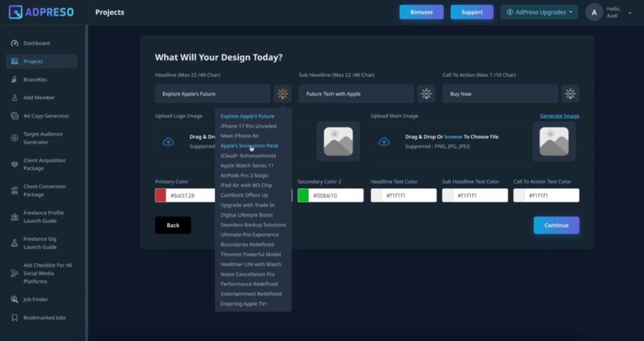This screenshot has height=341, width=644.
Task: Click the Dashboard icon in sidebar
Action: (x=15, y=43)
